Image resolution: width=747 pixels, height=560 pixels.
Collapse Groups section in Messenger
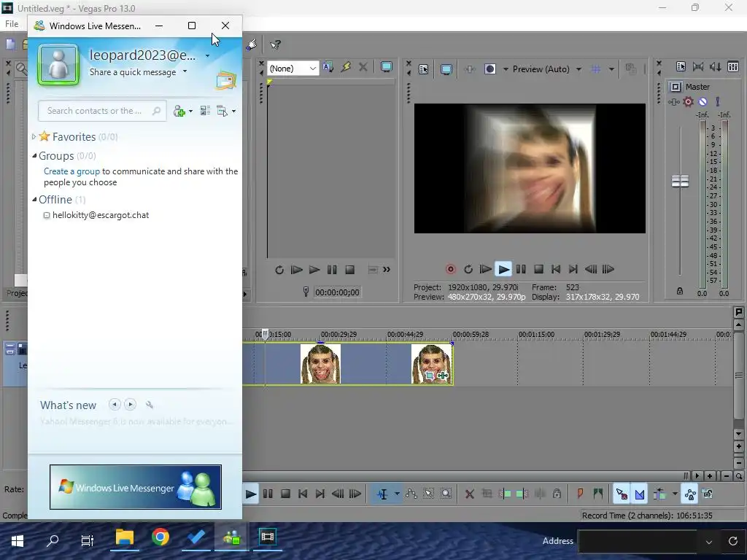[34, 156]
